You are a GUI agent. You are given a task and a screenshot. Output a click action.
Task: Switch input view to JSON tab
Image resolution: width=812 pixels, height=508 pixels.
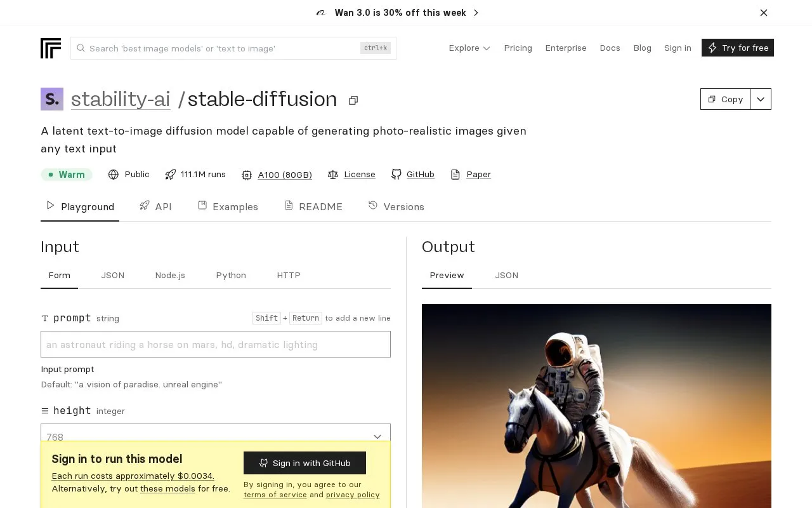click(113, 276)
